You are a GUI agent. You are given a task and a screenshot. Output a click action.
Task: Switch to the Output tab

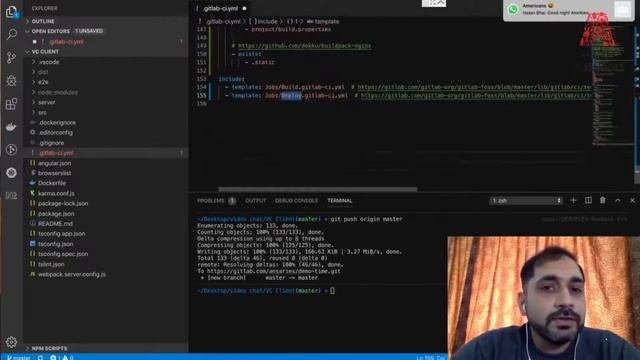point(256,201)
